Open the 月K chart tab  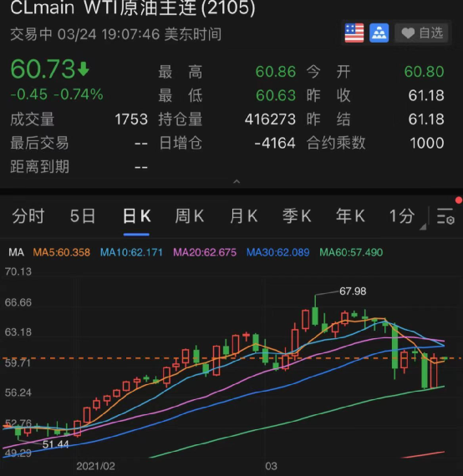click(x=243, y=216)
